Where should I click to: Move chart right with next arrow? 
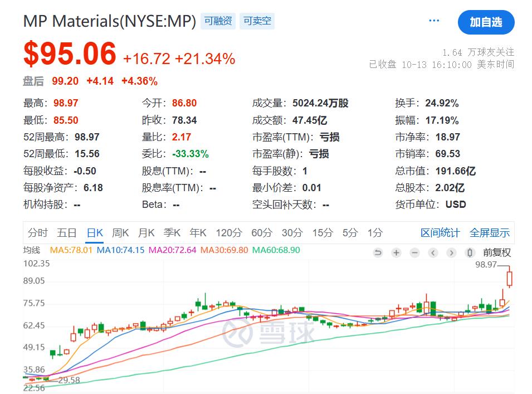click(451, 252)
